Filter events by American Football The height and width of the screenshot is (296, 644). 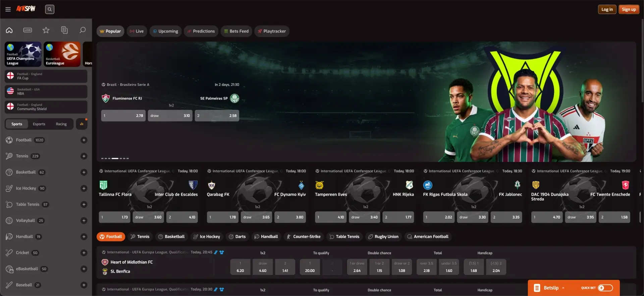(428, 237)
